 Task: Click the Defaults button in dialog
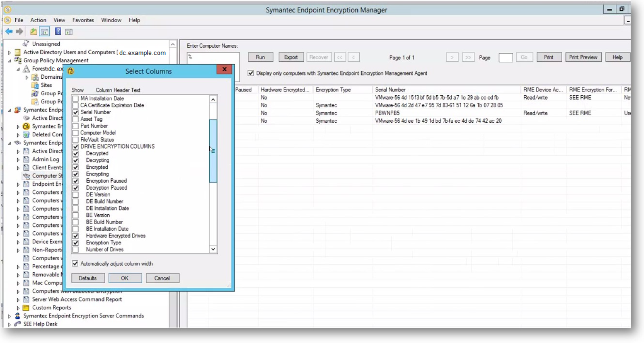point(88,278)
